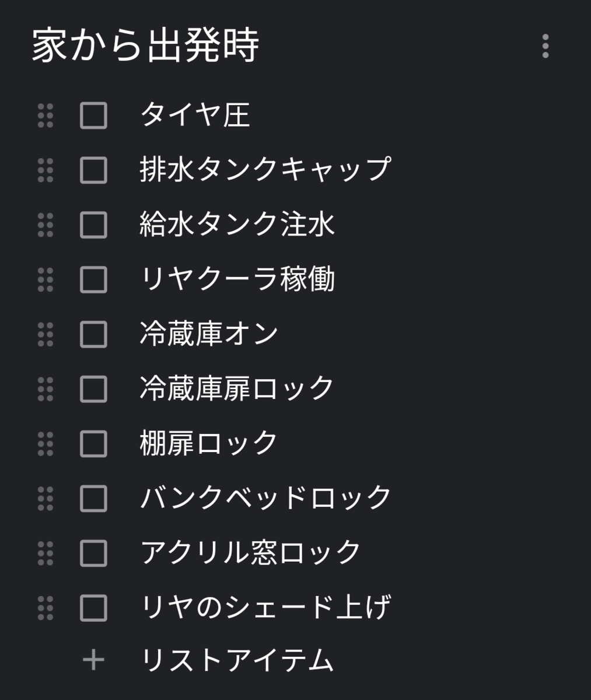Select the 冷蔵庫オン item text

pyautogui.click(x=209, y=334)
